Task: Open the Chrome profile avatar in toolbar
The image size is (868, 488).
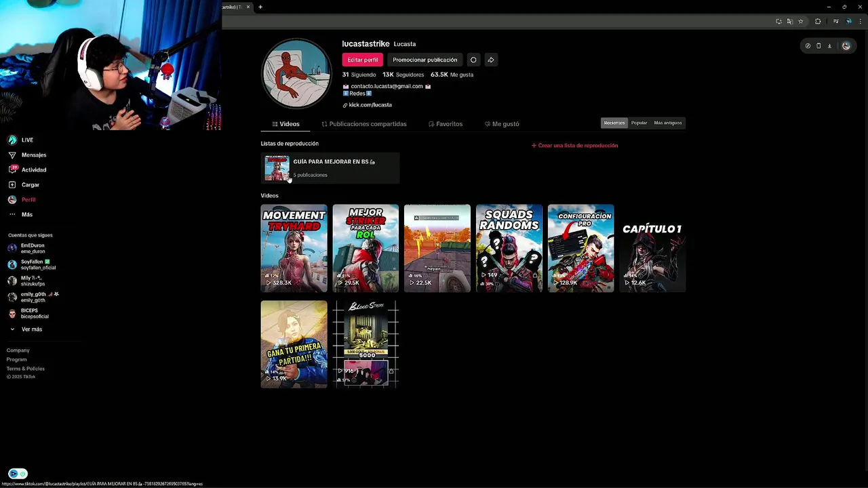Action: click(848, 22)
